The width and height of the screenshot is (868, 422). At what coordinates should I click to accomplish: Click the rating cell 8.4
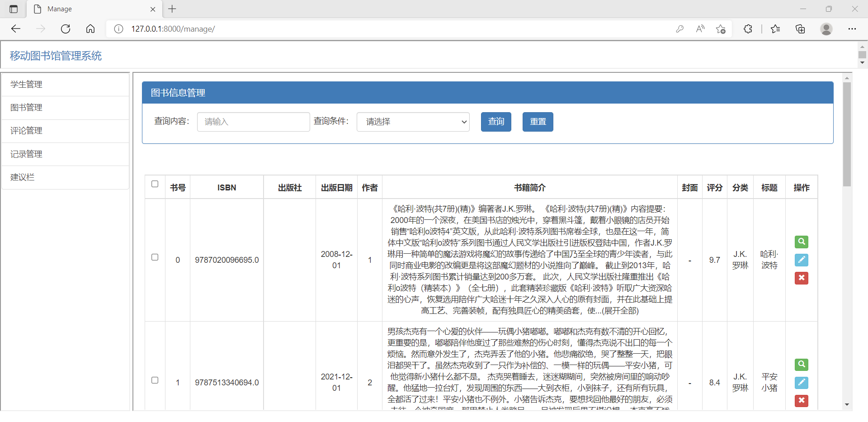click(715, 383)
